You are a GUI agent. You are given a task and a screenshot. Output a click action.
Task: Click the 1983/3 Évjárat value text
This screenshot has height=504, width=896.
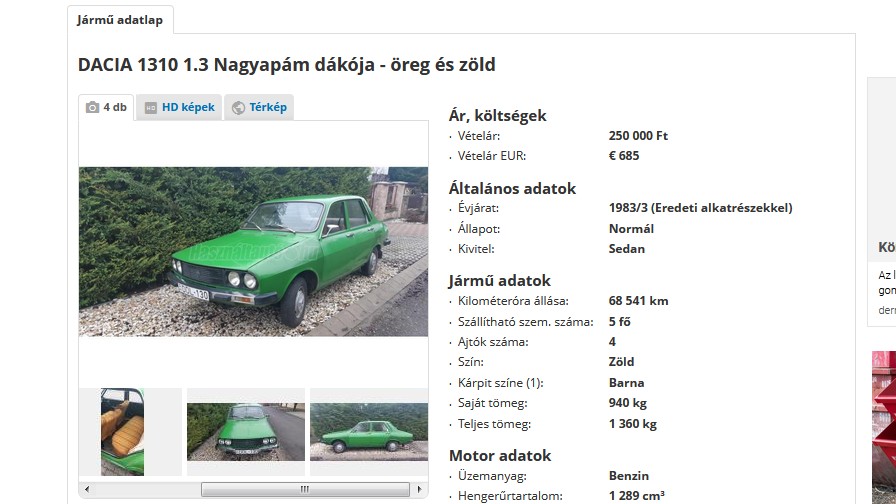(701, 208)
